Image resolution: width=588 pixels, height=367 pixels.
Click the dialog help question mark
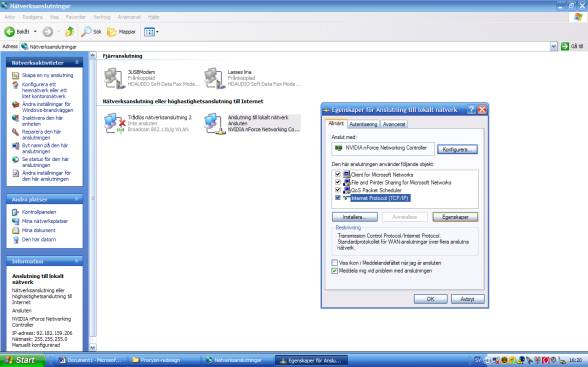tap(471, 109)
